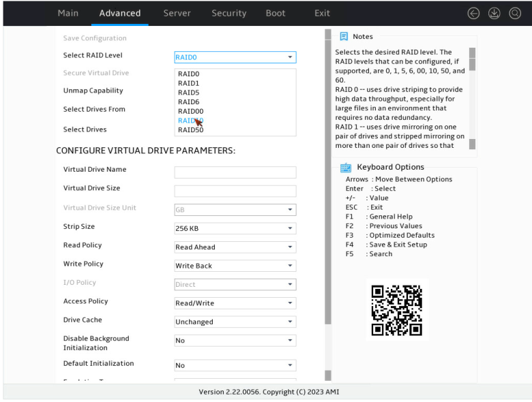Open the Strip Size dropdown
This screenshot has height=402, width=532.
235,228
